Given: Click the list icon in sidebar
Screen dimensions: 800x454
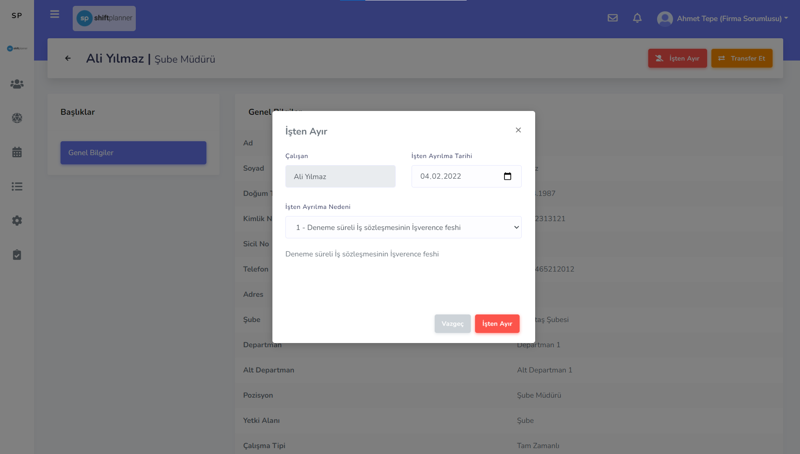Looking at the screenshot, I should coord(17,186).
